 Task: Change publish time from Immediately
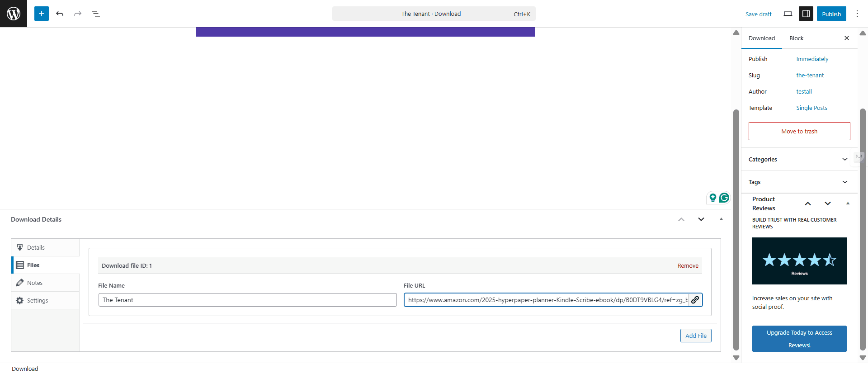(812, 59)
